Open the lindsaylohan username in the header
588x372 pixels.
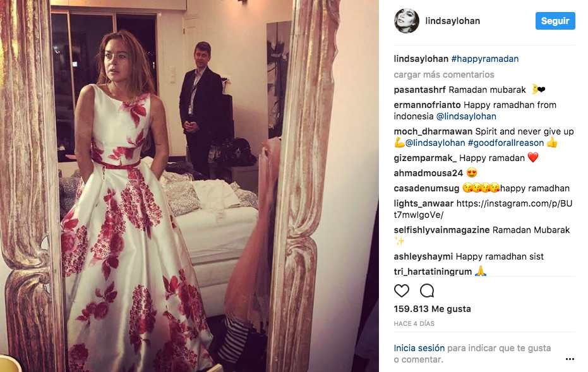coord(453,21)
